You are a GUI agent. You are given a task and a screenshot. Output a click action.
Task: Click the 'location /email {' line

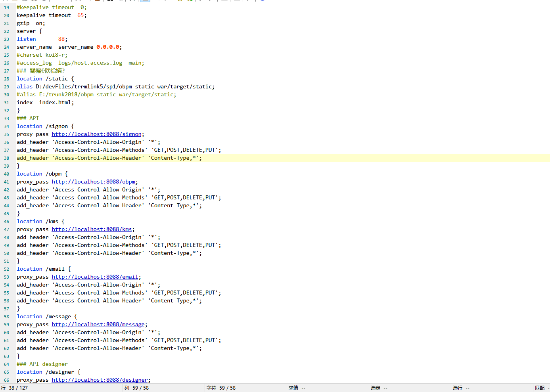(x=44, y=269)
